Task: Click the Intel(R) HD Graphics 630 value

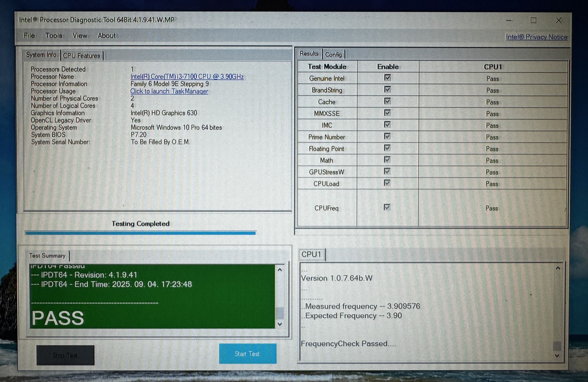Action: (x=164, y=113)
